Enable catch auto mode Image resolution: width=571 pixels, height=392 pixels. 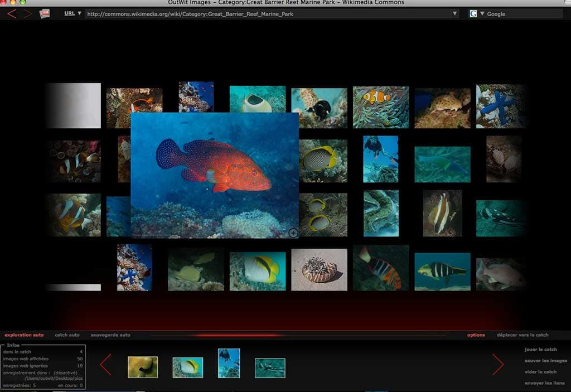[x=67, y=335]
